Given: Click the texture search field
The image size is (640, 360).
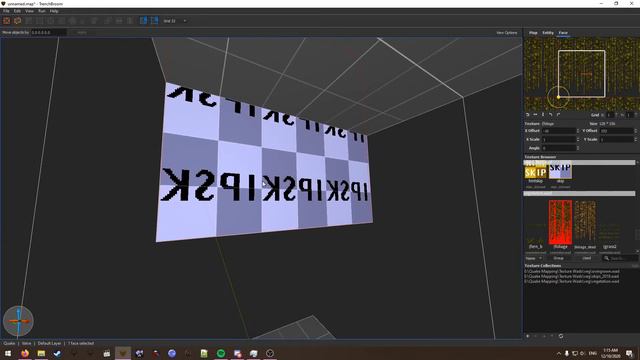Looking at the screenshot, I should pyautogui.click(x=621, y=258).
